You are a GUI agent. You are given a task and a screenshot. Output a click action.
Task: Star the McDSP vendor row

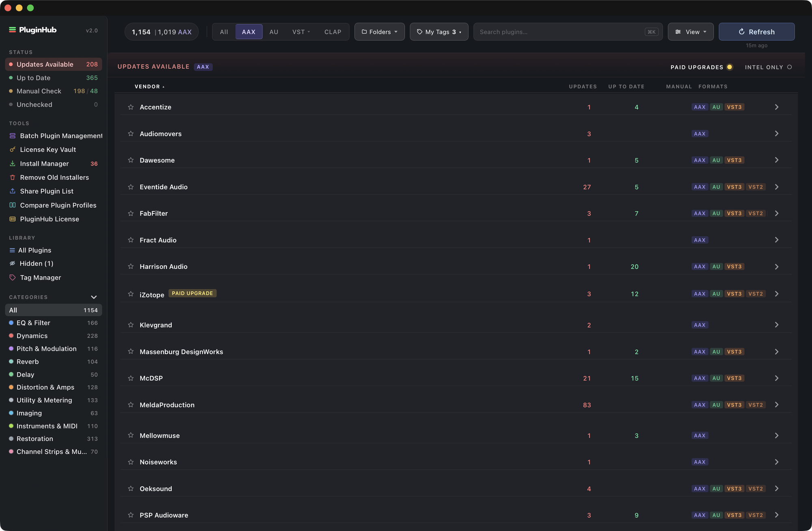131,378
